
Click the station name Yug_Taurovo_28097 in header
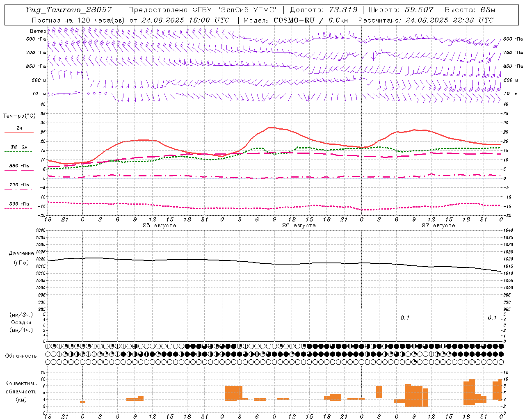click(x=69, y=10)
